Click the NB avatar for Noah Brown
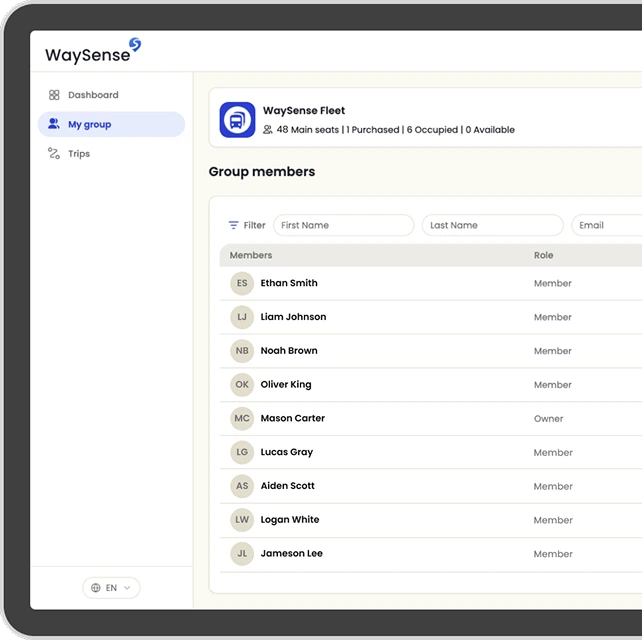 click(x=242, y=351)
